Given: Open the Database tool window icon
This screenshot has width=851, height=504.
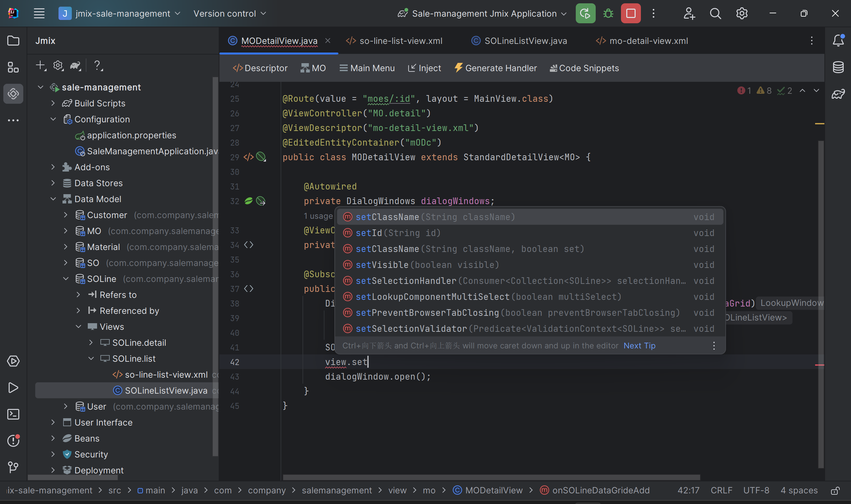Looking at the screenshot, I should [838, 67].
